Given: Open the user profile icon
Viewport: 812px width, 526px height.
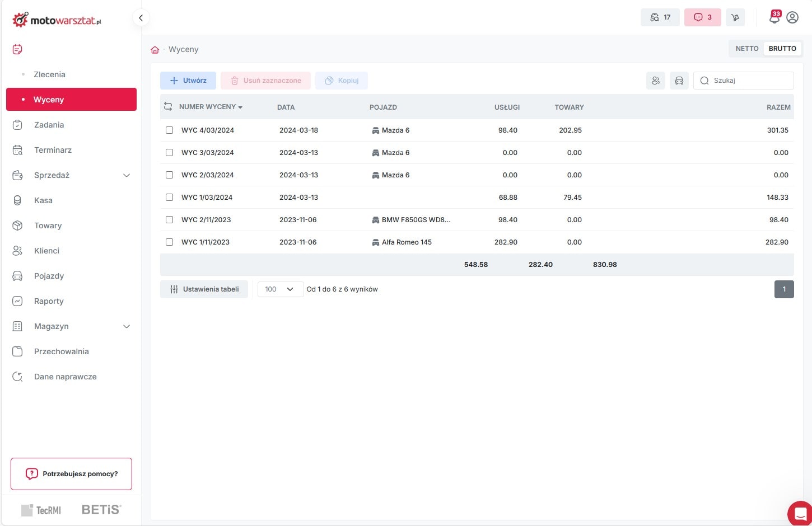Looking at the screenshot, I should pyautogui.click(x=792, y=17).
